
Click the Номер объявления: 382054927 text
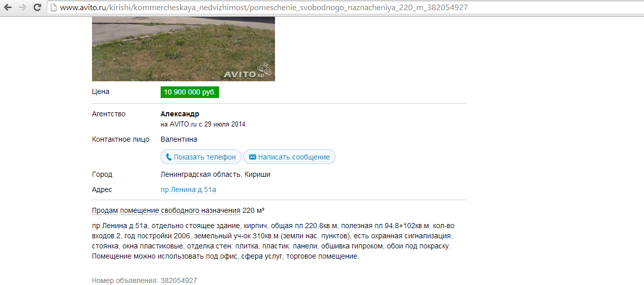pos(144,280)
